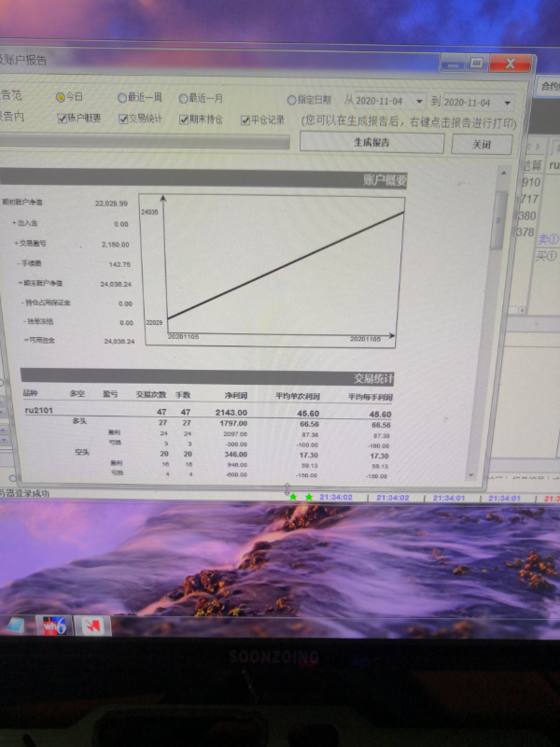Click the 平均单次利润 column header
The image size is (560, 747).
coord(298,396)
